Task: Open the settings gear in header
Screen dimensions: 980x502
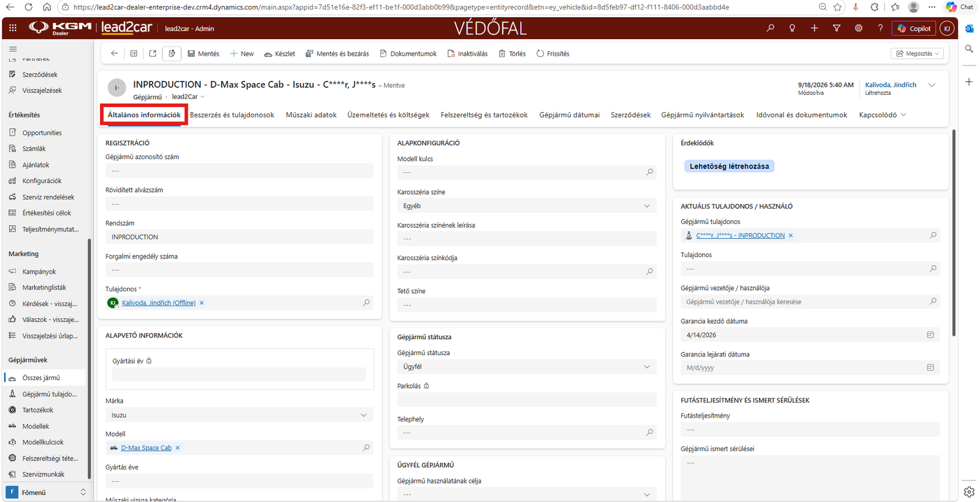Action: coord(859,28)
